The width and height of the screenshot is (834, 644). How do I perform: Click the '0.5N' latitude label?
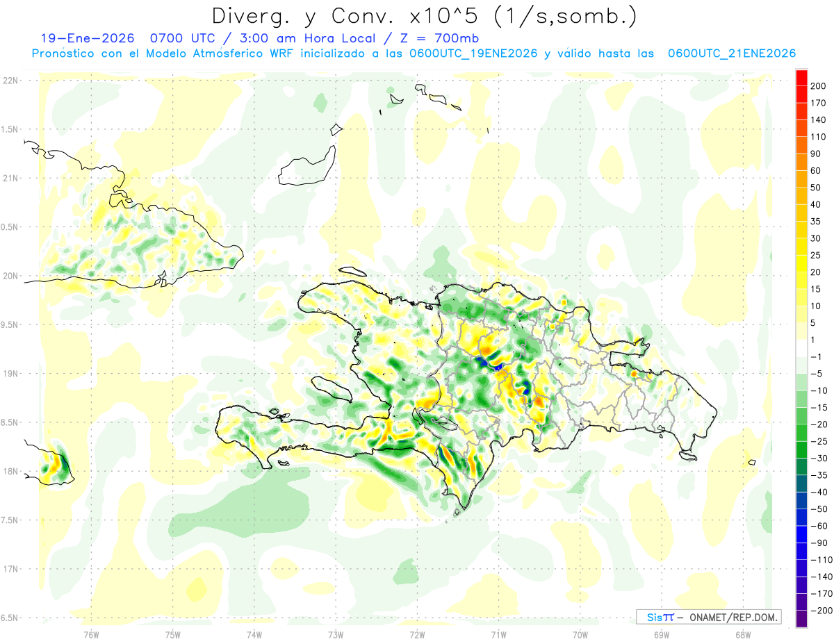(10, 227)
